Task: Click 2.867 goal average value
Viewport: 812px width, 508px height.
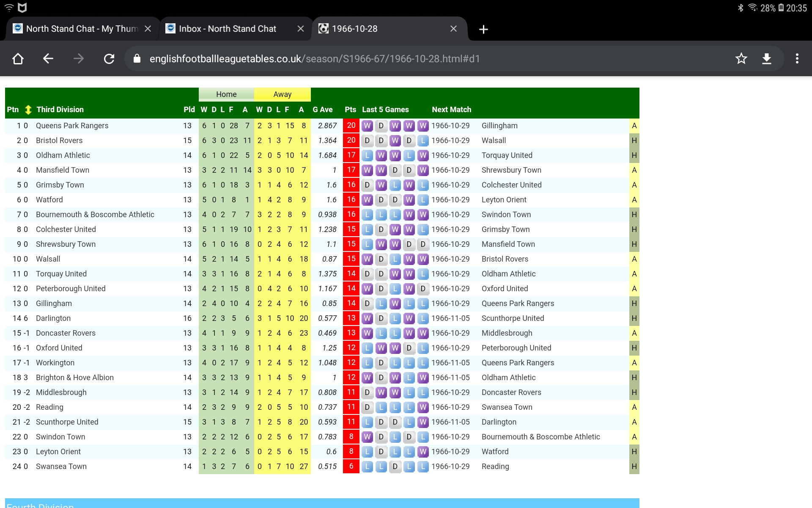Action: coord(327,126)
